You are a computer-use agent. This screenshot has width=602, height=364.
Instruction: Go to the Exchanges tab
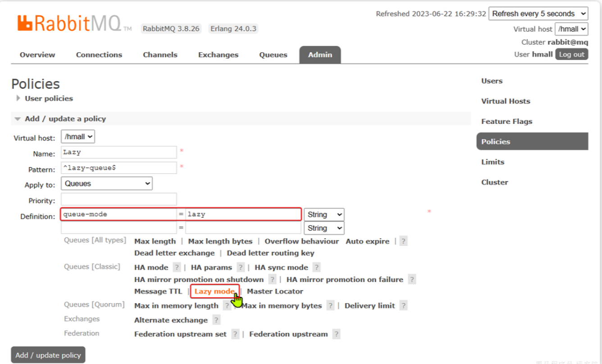(x=218, y=55)
